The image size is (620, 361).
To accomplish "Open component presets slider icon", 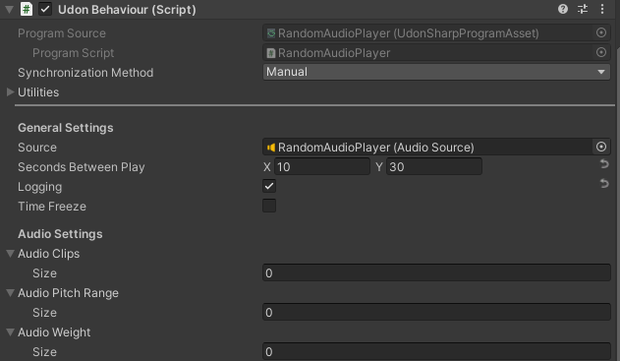I will pyautogui.click(x=582, y=9).
